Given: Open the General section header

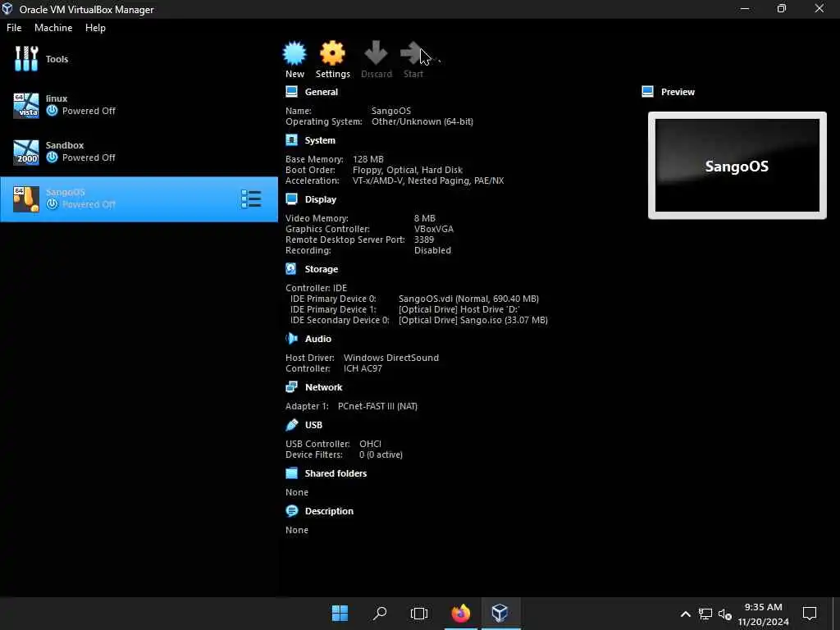Looking at the screenshot, I should pyautogui.click(x=321, y=92).
